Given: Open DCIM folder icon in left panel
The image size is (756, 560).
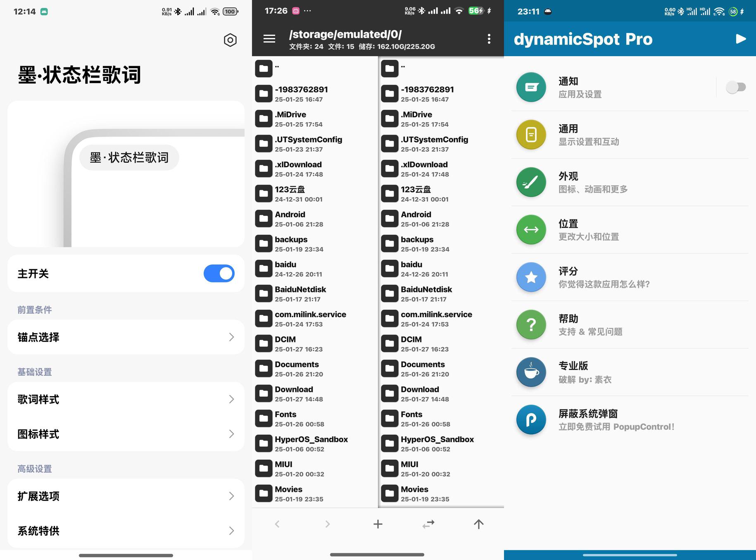Looking at the screenshot, I should (x=264, y=343).
